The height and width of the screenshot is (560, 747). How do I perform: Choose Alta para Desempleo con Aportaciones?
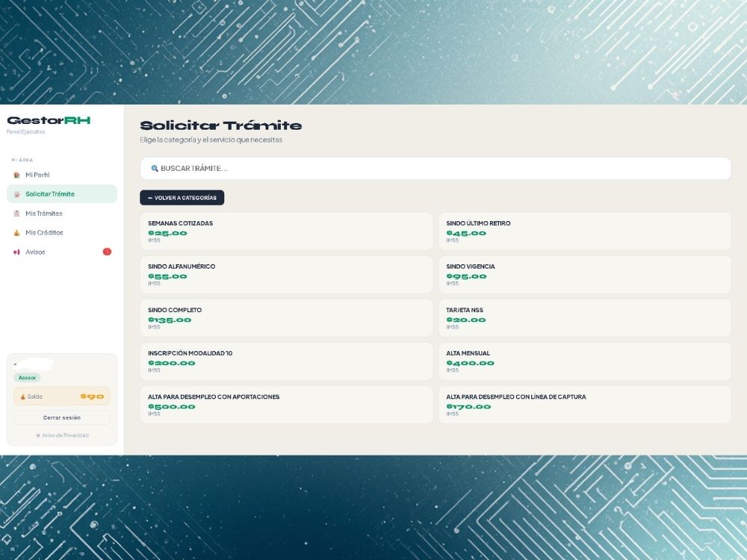(x=286, y=405)
